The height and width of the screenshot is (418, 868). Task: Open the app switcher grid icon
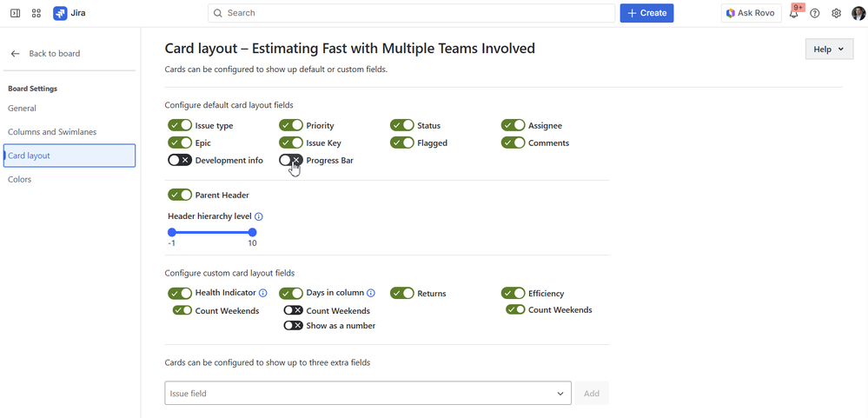[x=36, y=13]
